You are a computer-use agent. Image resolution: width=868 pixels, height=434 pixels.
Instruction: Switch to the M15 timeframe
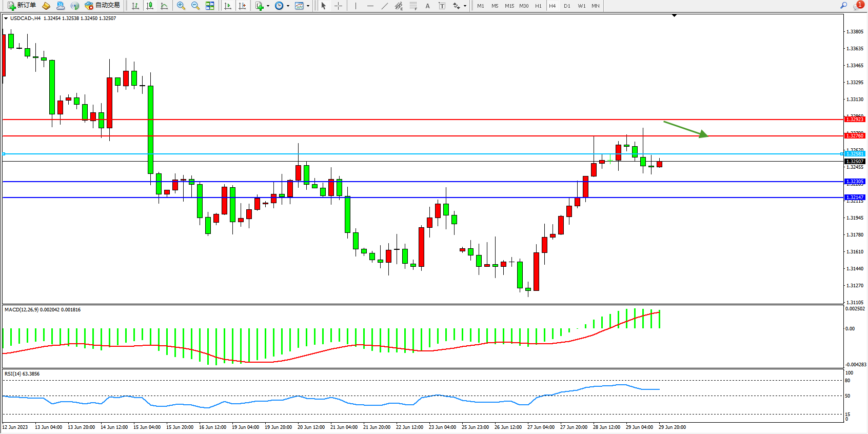click(509, 6)
